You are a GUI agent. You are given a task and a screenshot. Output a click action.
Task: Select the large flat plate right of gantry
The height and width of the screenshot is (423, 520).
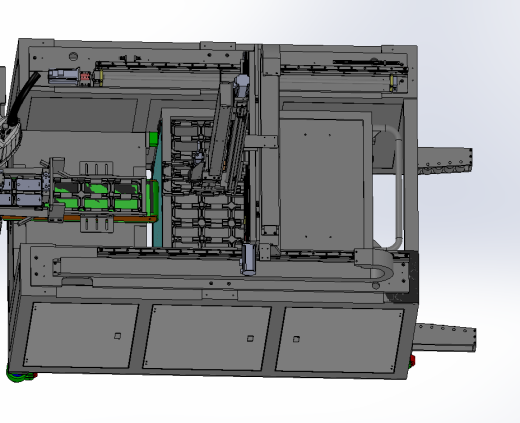pos(322,184)
